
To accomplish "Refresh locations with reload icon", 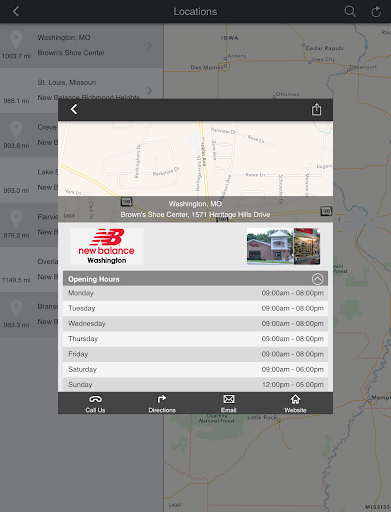I will click(376, 11).
